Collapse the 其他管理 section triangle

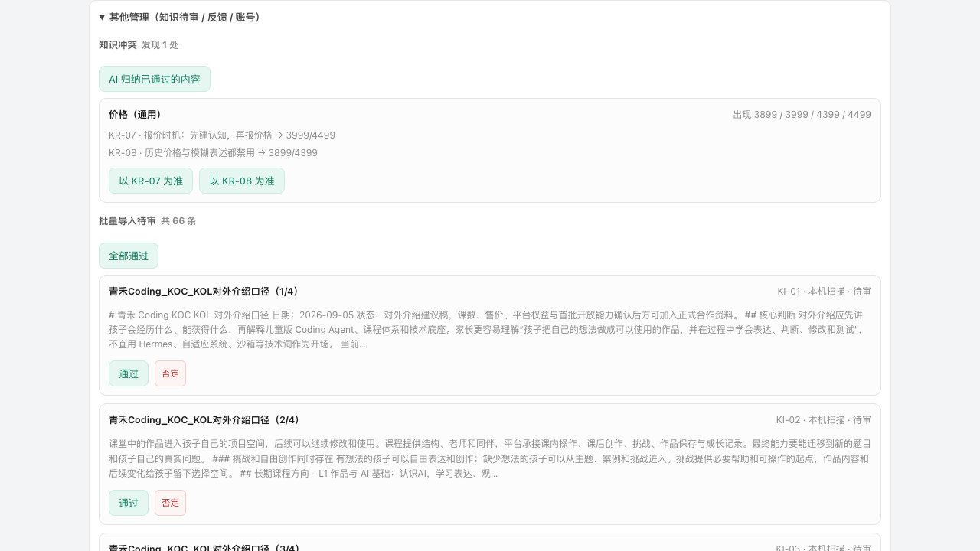[x=103, y=17]
